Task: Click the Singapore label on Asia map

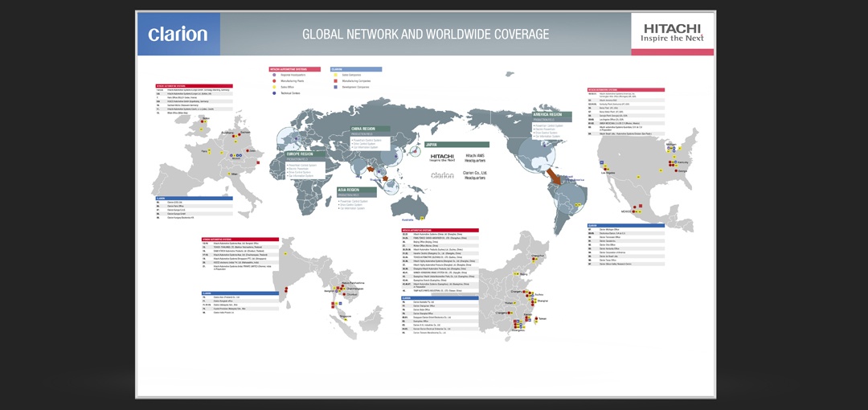Action: (x=346, y=317)
